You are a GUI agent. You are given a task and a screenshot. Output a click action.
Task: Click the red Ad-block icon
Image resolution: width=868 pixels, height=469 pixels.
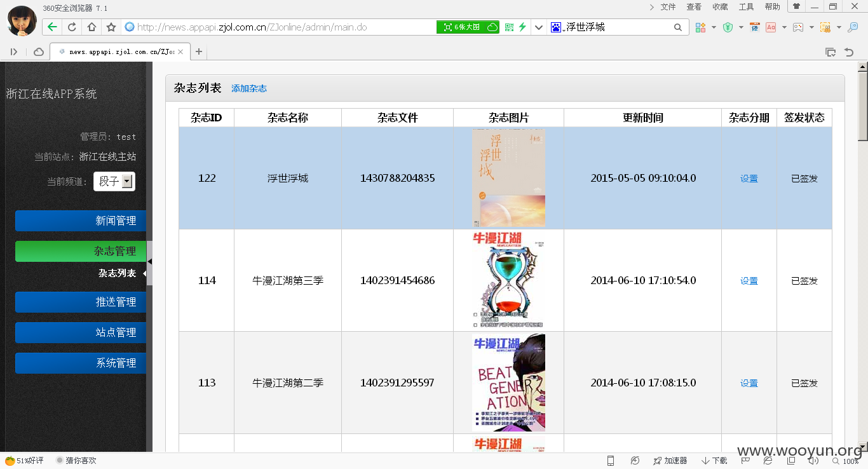pos(771,27)
